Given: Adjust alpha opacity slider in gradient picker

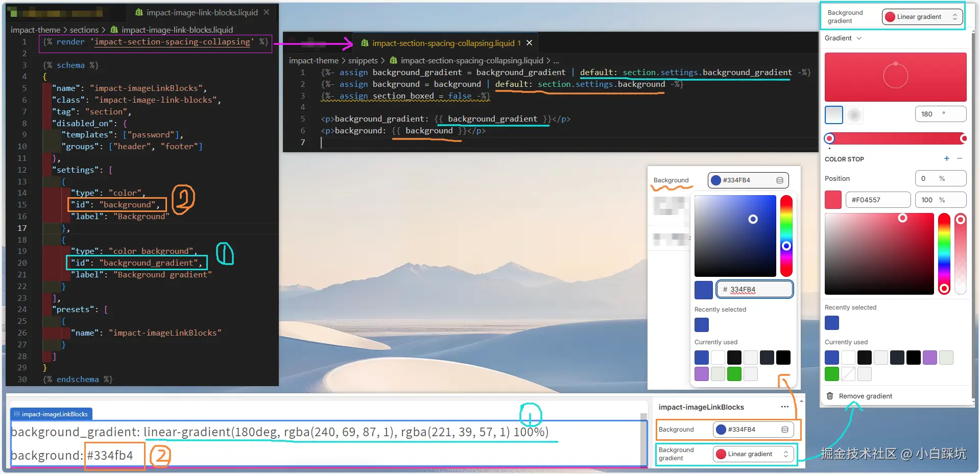Looking at the screenshot, I should pos(961,254).
